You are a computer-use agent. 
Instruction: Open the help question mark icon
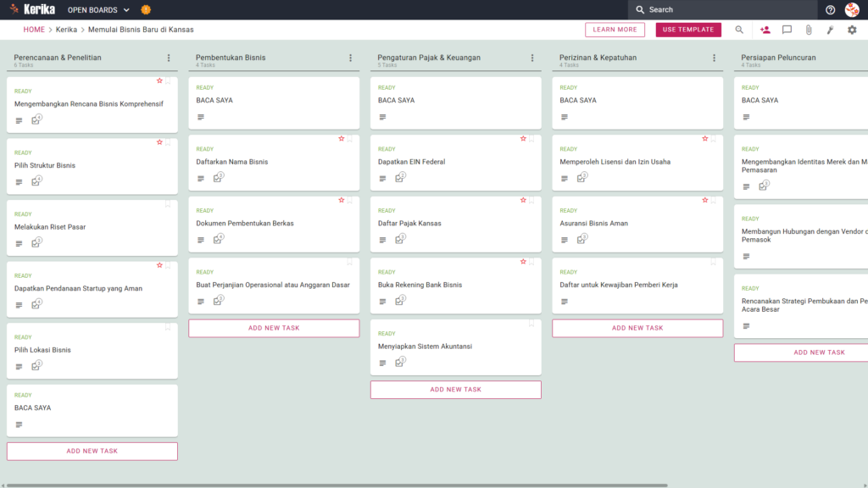tap(830, 10)
